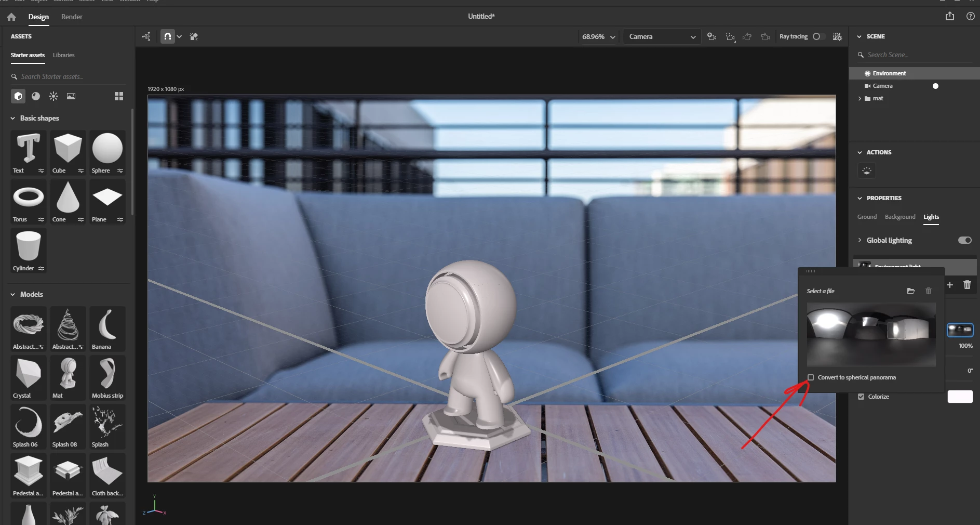Filter starter assets by materials

point(36,96)
